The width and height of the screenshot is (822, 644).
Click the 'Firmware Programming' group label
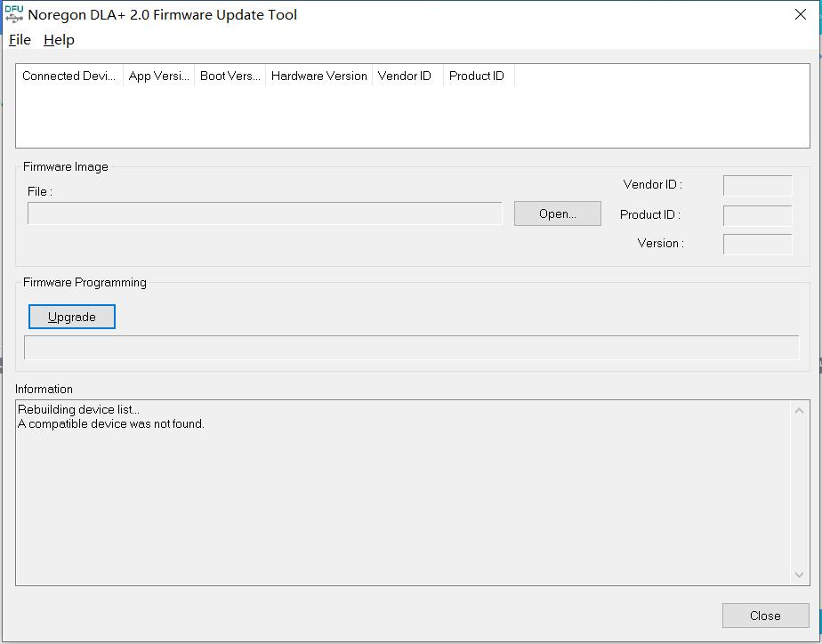85,283
